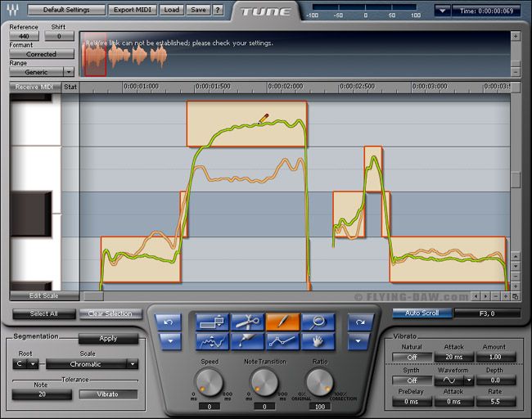Click the Note Transition knob
This screenshot has height=419, width=532.
tap(264, 382)
